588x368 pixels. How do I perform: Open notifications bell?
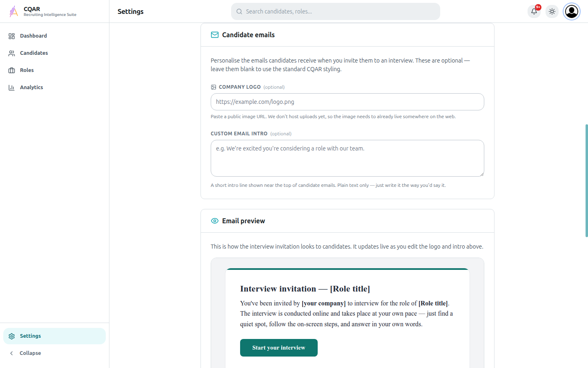(534, 11)
